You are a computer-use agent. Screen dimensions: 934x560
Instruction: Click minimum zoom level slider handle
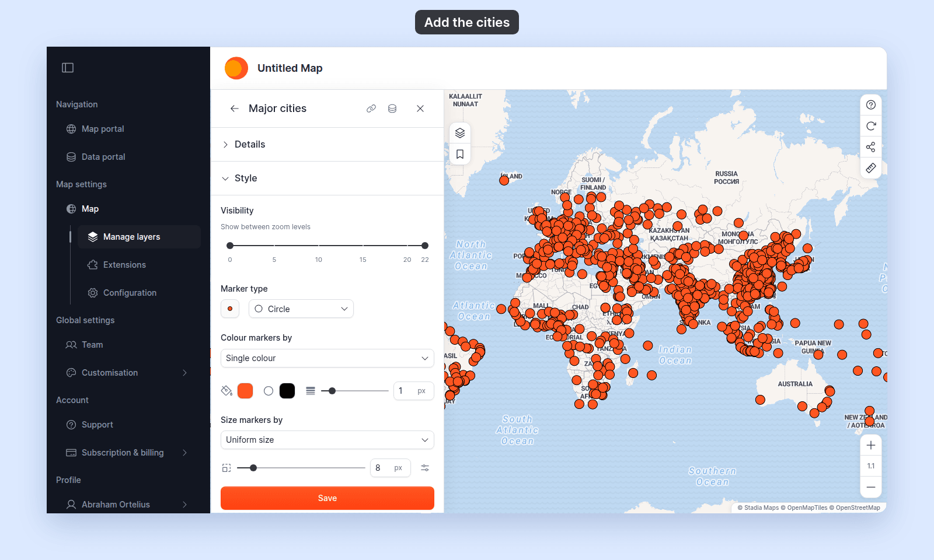click(x=230, y=246)
